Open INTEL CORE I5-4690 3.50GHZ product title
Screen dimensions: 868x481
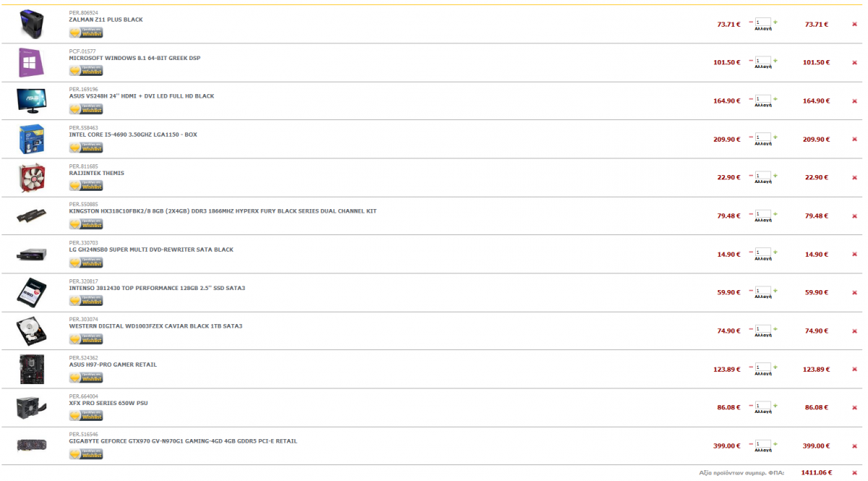tap(133, 135)
